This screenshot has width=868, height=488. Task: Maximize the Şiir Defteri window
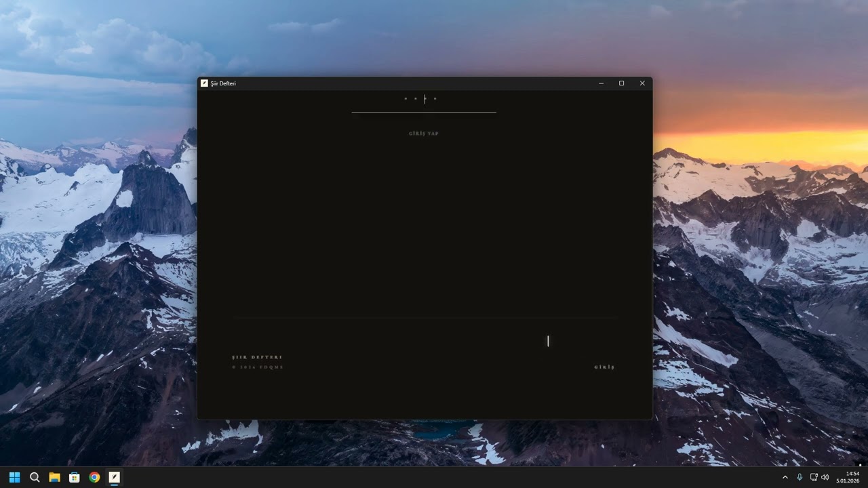(621, 83)
